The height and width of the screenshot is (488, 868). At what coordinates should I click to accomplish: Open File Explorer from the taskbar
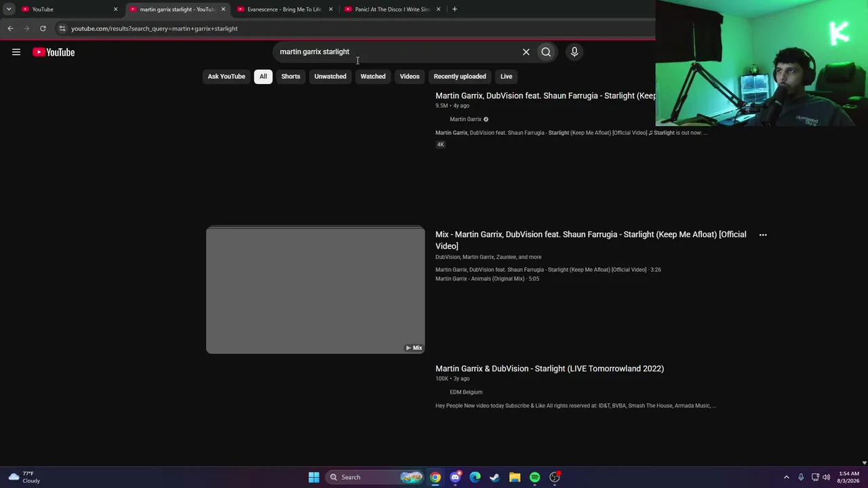click(x=515, y=477)
